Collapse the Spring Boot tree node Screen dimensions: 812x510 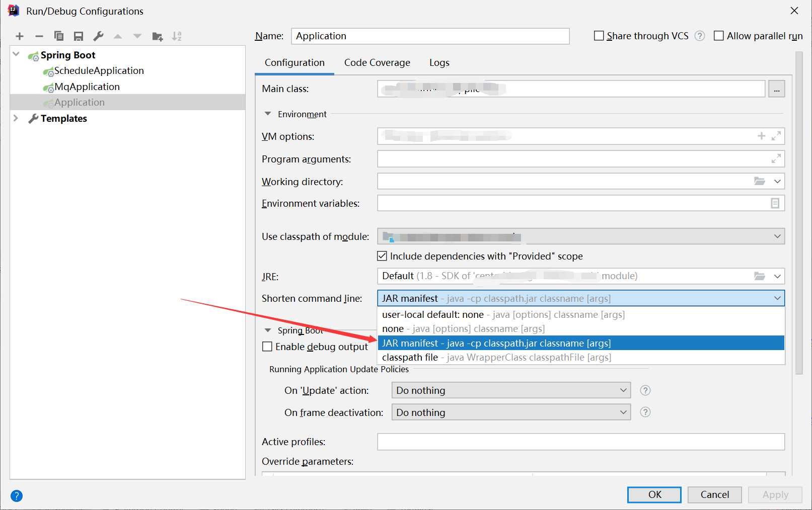(x=16, y=54)
